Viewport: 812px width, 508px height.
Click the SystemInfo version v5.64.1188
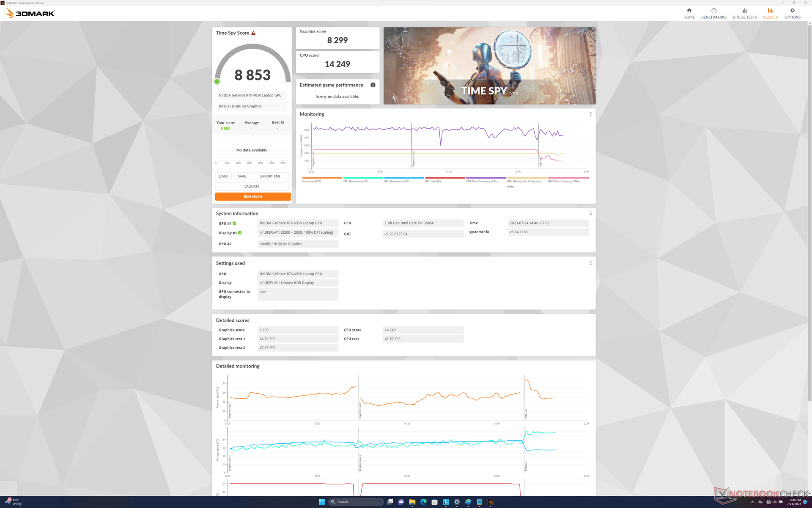[548, 232]
